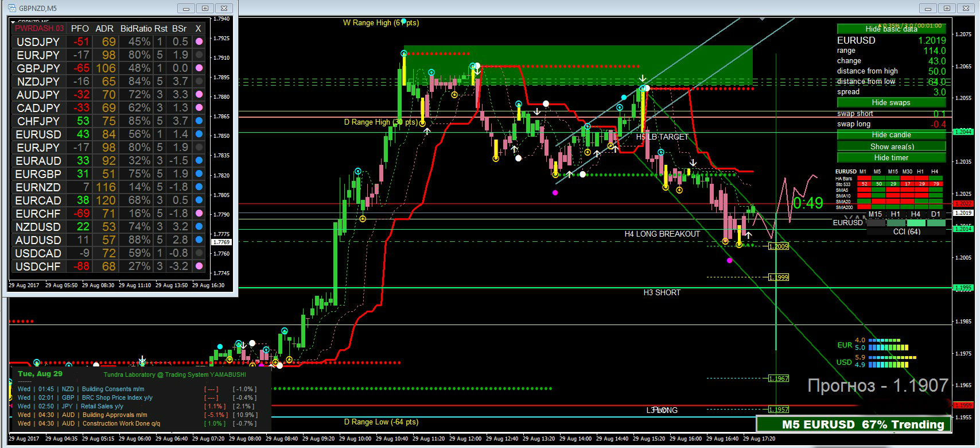Click the GBPJPY pair name
The image size is (980, 448).
[38, 68]
